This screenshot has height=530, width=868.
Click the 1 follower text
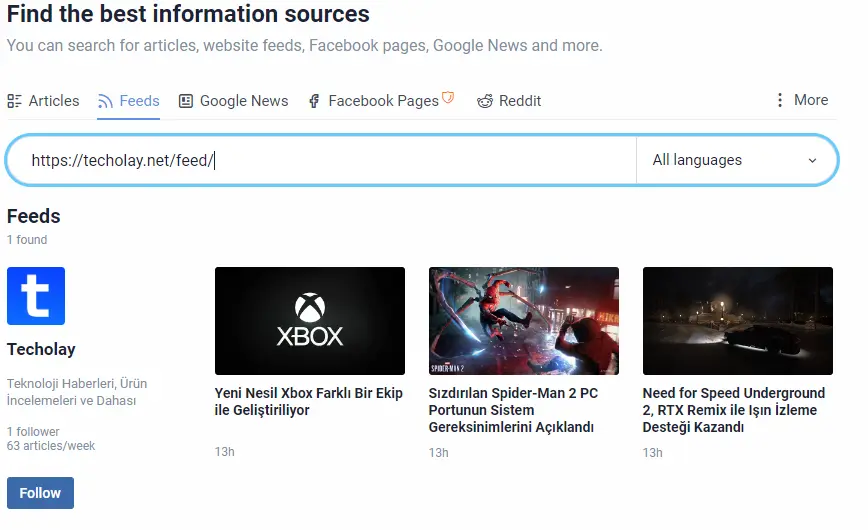(x=33, y=431)
